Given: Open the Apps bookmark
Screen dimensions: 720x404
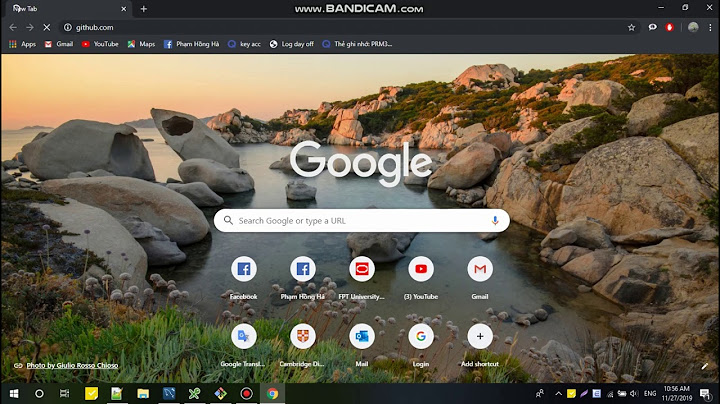Looking at the screenshot, I should [22, 44].
